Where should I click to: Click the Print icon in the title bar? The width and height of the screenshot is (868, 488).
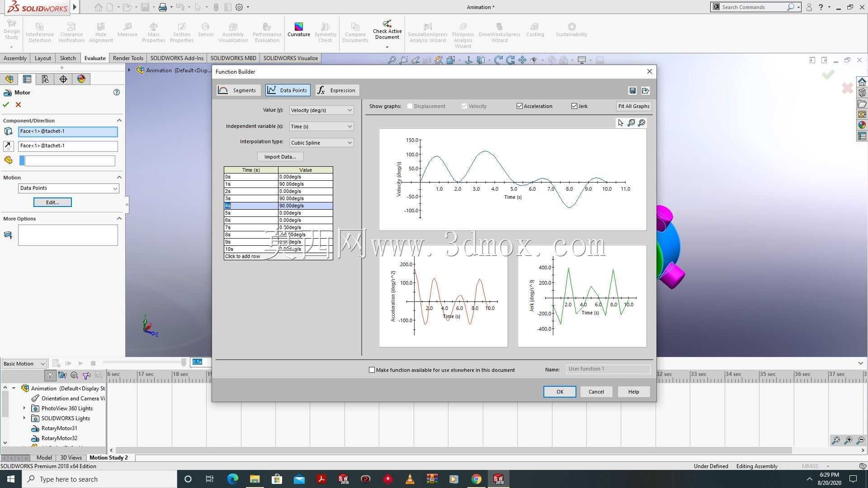coord(162,7)
